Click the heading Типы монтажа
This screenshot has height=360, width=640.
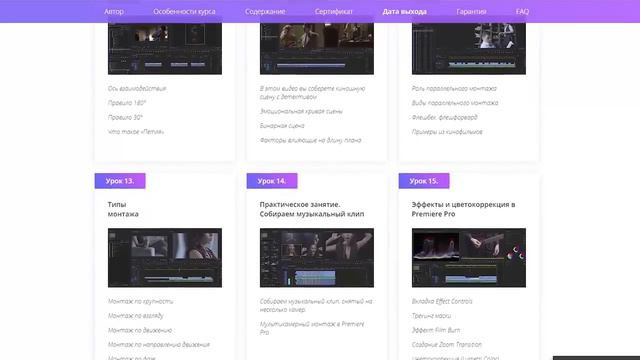click(123, 209)
